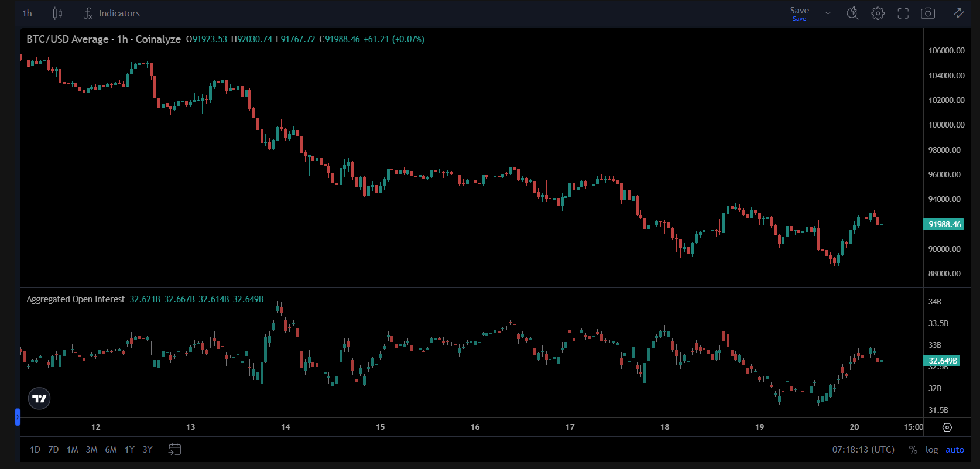The width and height of the screenshot is (980, 469).
Task: Click the quick search icon
Action: point(852,13)
